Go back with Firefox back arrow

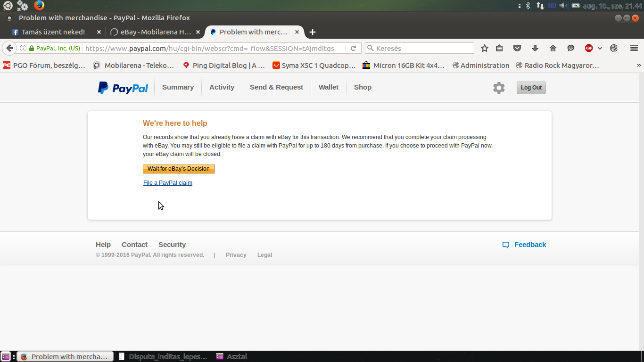(x=9, y=48)
